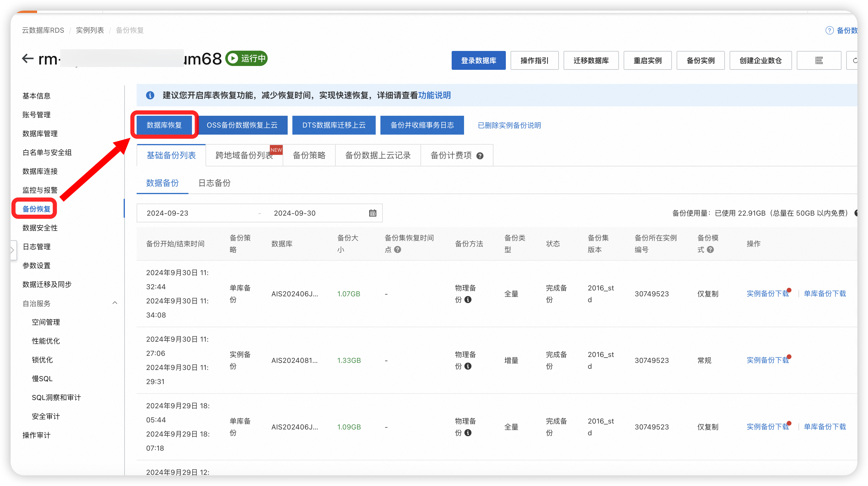Open 账号管理 in the sidebar
This screenshot has height=486, width=868.
[x=37, y=115]
